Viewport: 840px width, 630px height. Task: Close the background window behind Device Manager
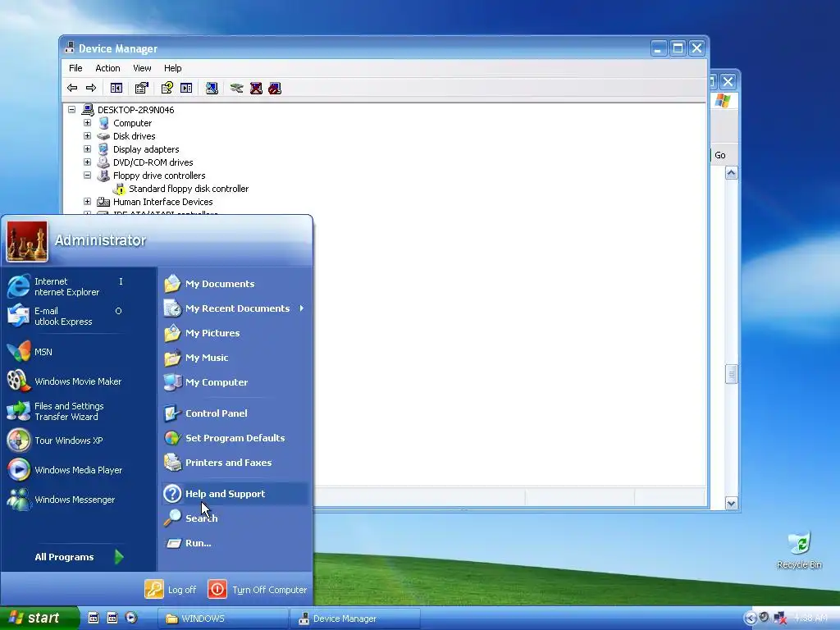point(728,81)
